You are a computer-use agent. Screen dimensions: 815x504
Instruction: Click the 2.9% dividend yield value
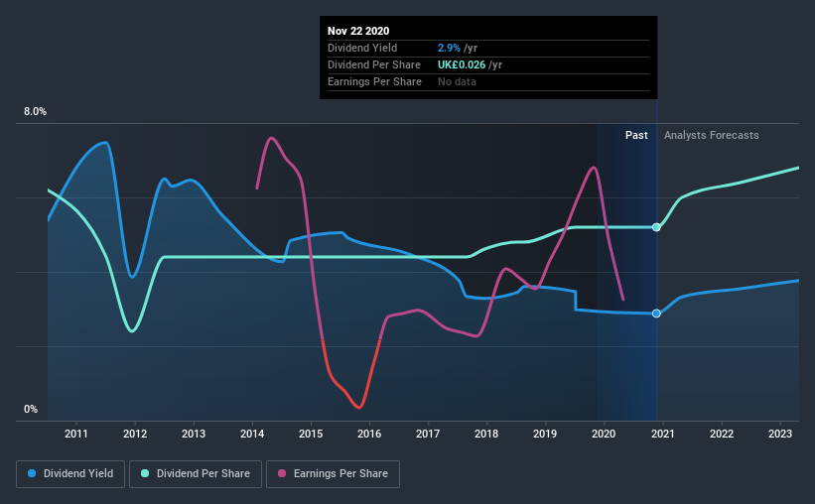[449, 48]
